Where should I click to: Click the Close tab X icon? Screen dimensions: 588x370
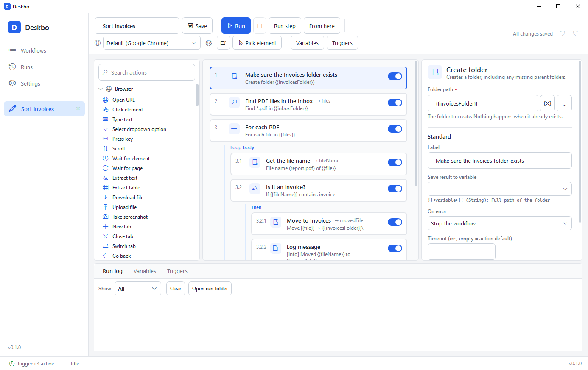(106, 236)
